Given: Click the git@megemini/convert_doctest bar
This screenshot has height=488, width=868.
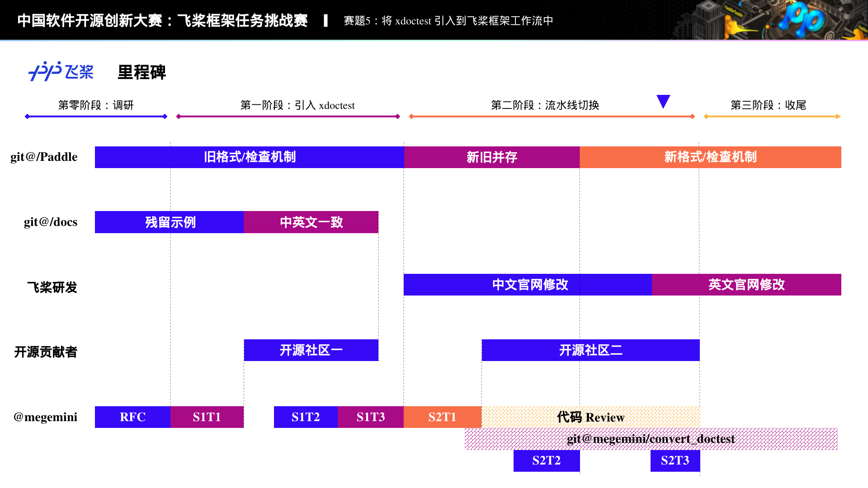Looking at the screenshot, I should pos(651,439).
